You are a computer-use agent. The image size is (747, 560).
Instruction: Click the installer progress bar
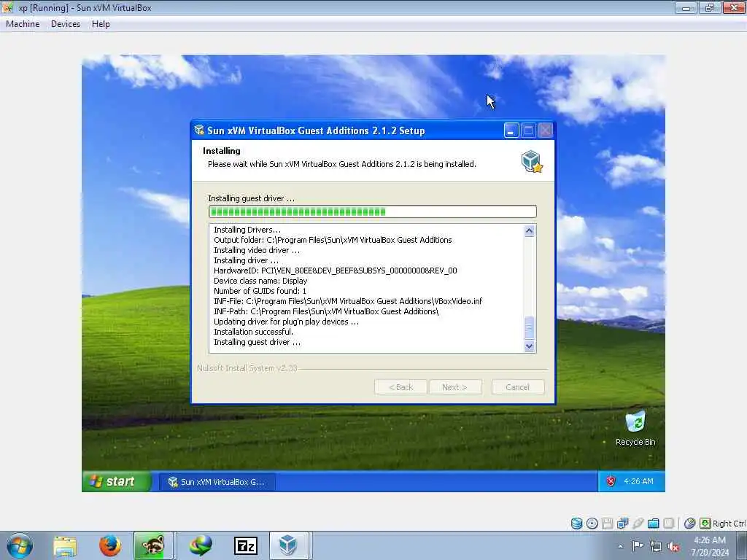click(373, 211)
